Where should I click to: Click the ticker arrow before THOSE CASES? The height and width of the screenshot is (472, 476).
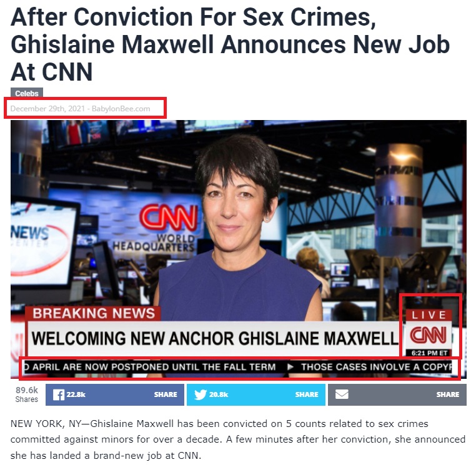pos(290,367)
